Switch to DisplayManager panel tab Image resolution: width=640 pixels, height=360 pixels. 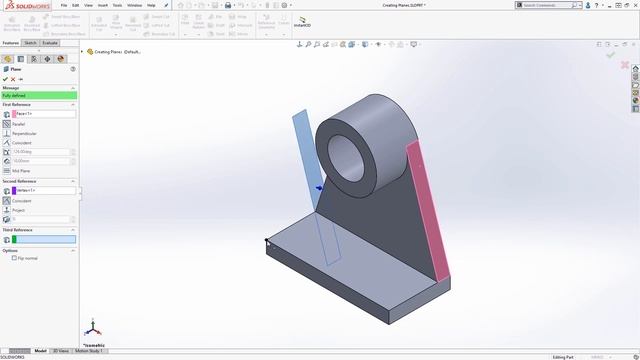(x=61, y=59)
